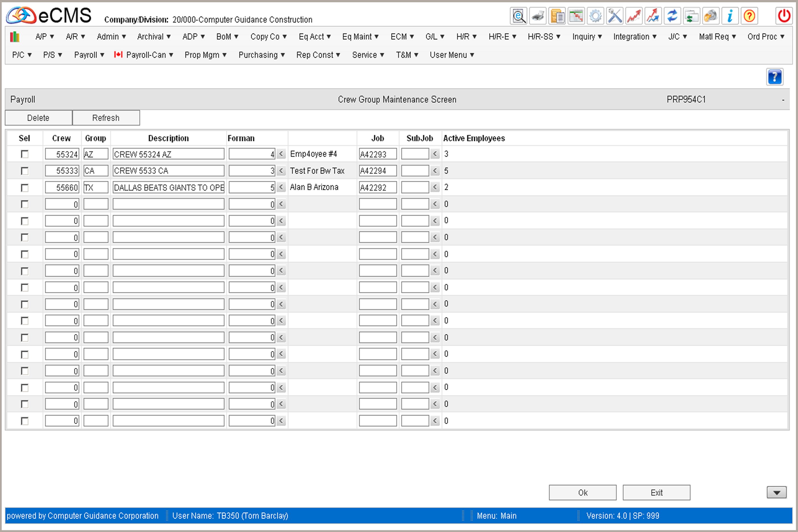The width and height of the screenshot is (798, 532).
Task: Check the Sel box for crew 55660
Action: [25, 187]
